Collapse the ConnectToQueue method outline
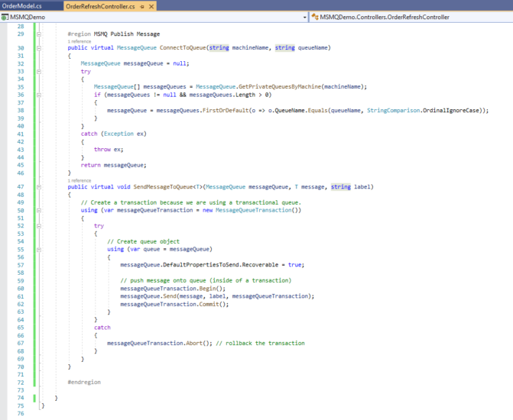 pyautogui.click(x=39, y=47)
